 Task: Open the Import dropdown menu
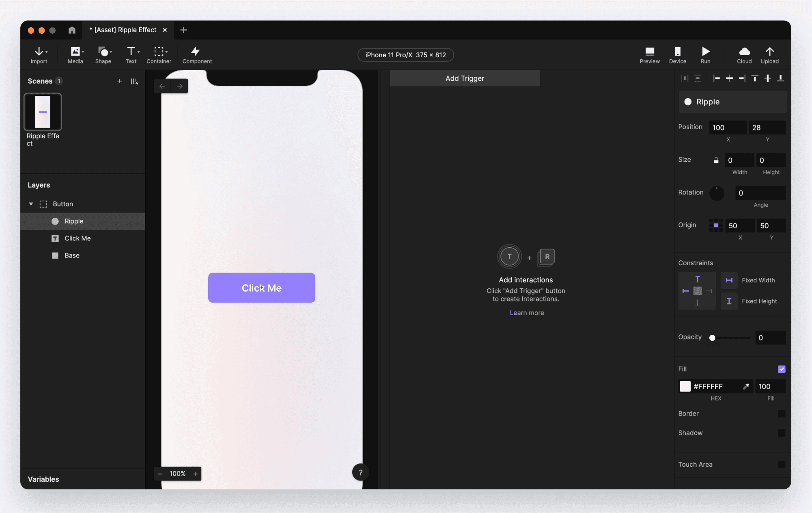40,52
